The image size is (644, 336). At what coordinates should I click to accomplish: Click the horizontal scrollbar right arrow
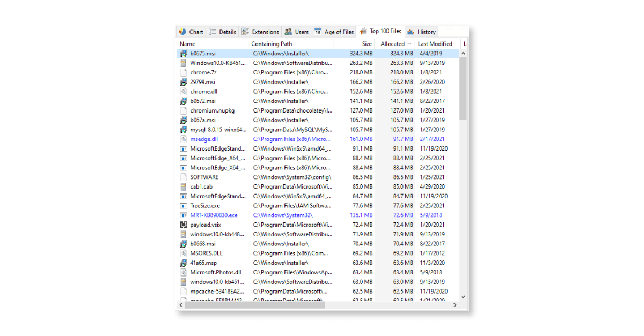[455, 305]
